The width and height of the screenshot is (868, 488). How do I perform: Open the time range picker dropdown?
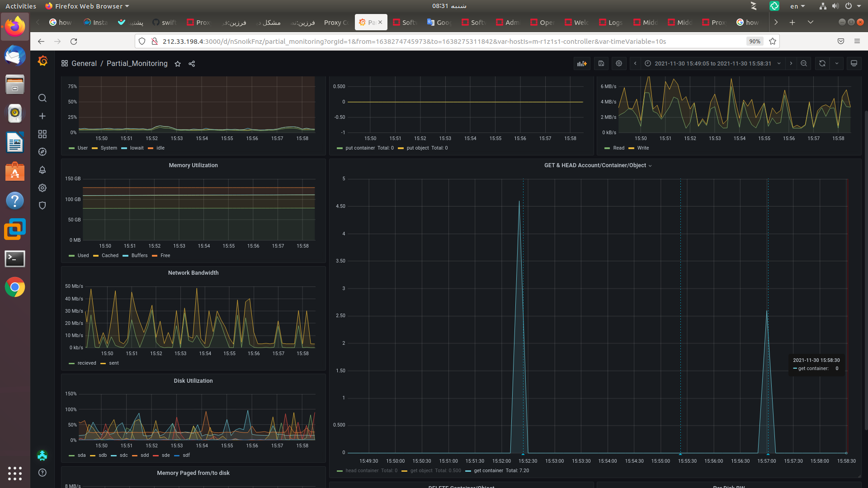pos(713,64)
